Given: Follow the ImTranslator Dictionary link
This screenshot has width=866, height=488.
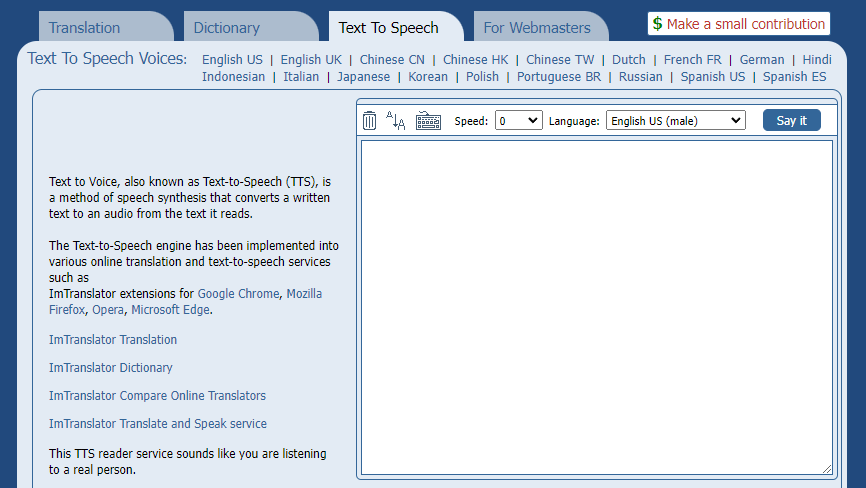Looking at the screenshot, I should (111, 368).
